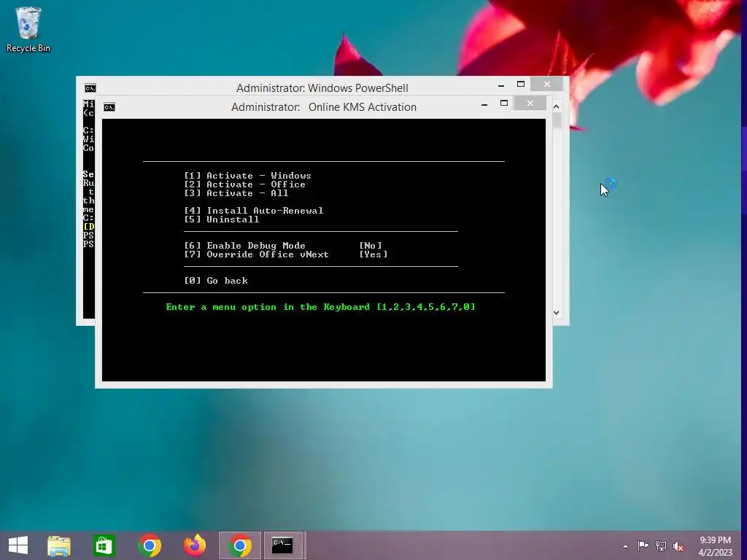Image resolution: width=747 pixels, height=560 pixels.
Task: Click the PowerShell scrollbar down arrow
Action: click(x=557, y=313)
